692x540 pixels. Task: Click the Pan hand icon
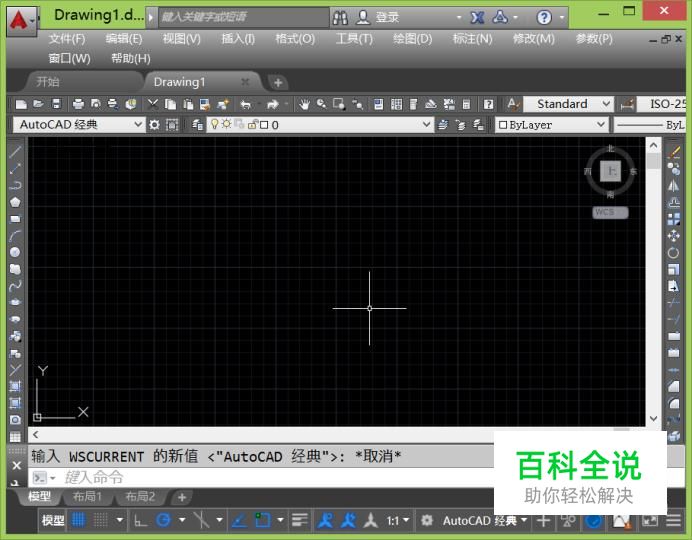click(x=304, y=104)
